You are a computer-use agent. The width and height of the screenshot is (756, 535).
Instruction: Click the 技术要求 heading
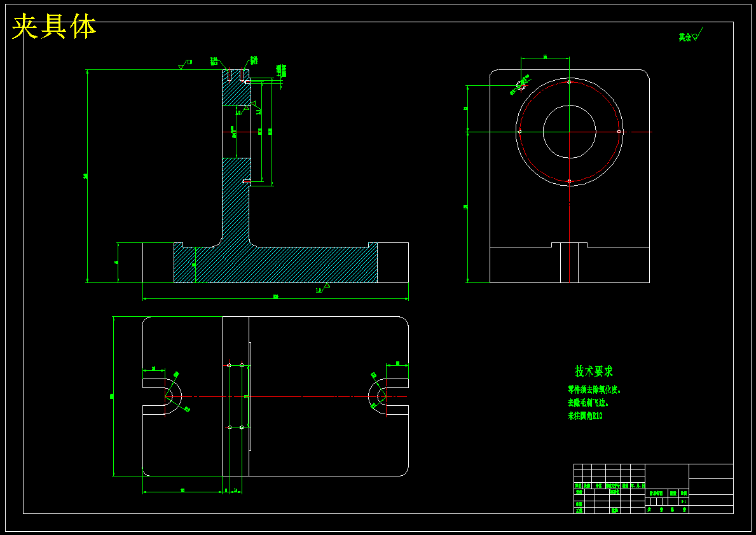593,371
